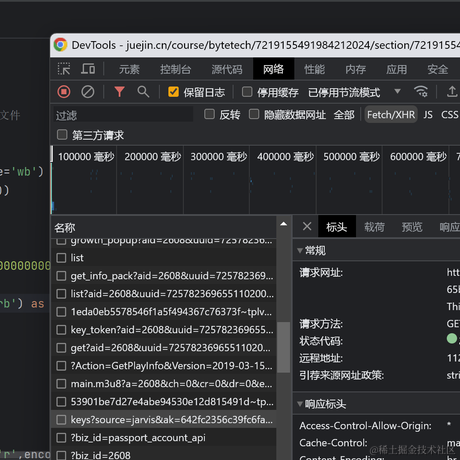The height and width of the screenshot is (460, 460).
Task: Filter requests by JS type
Action: pyautogui.click(x=428, y=115)
